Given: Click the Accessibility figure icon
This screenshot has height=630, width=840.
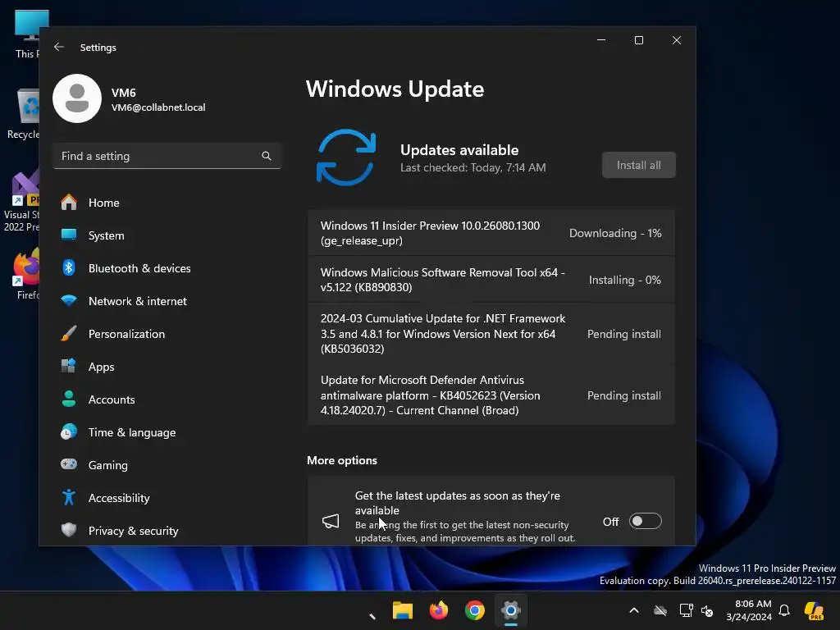Looking at the screenshot, I should 69,497.
